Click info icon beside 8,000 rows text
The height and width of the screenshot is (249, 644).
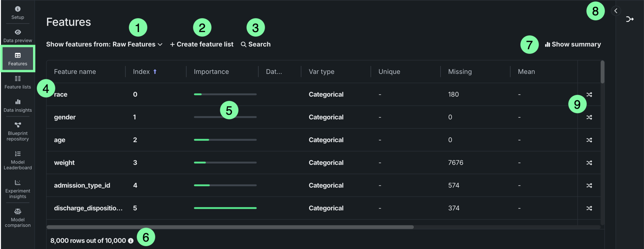coord(131,241)
